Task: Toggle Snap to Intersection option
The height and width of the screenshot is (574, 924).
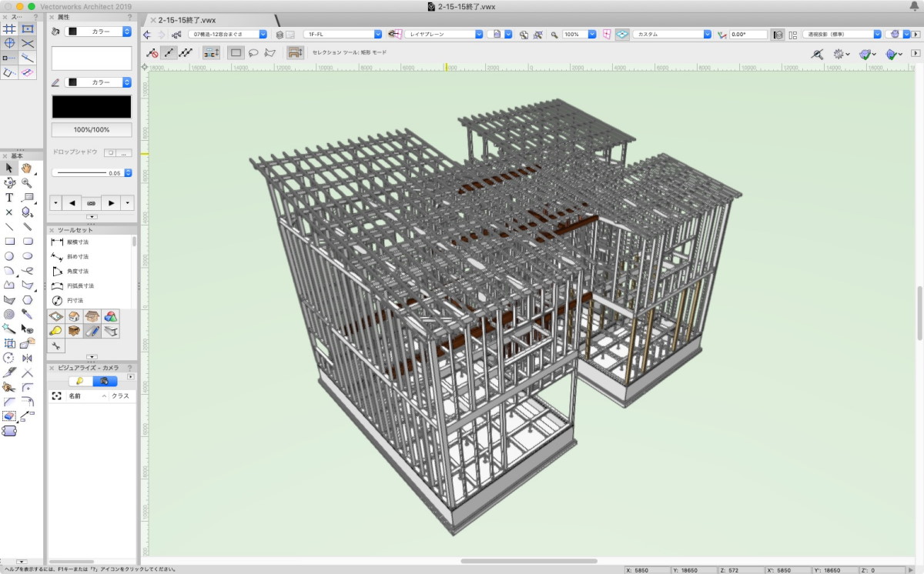Action: pos(28,43)
